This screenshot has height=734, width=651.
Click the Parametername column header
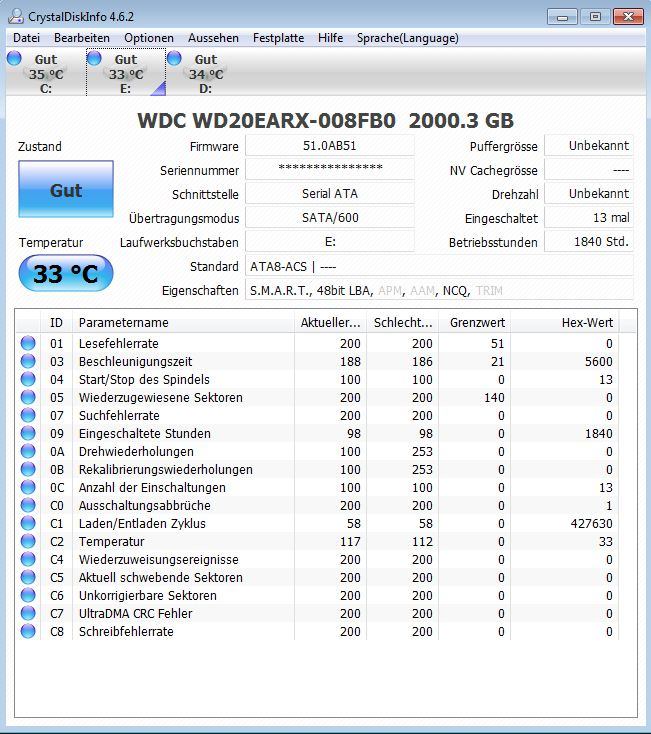(x=183, y=323)
